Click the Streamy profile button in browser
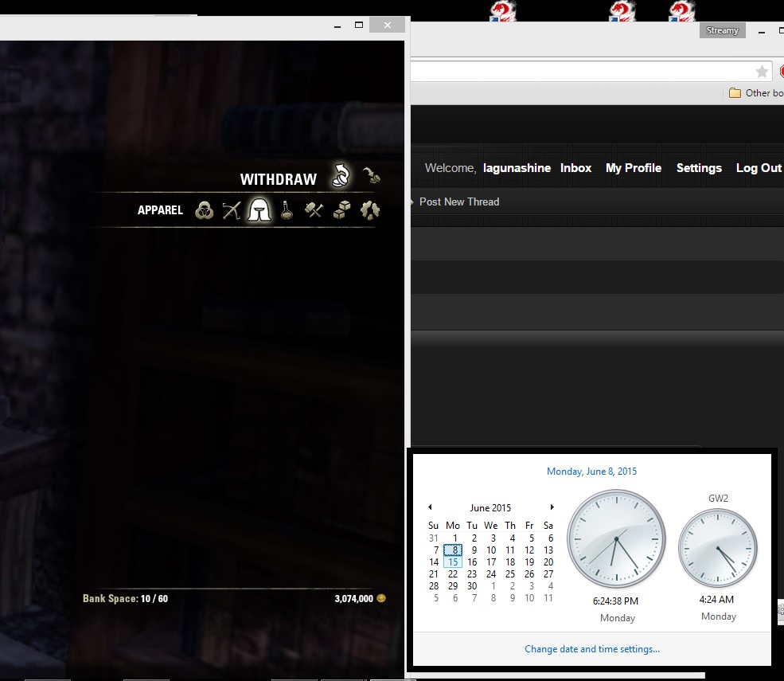Image resolution: width=784 pixels, height=681 pixels. coord(722,30)
